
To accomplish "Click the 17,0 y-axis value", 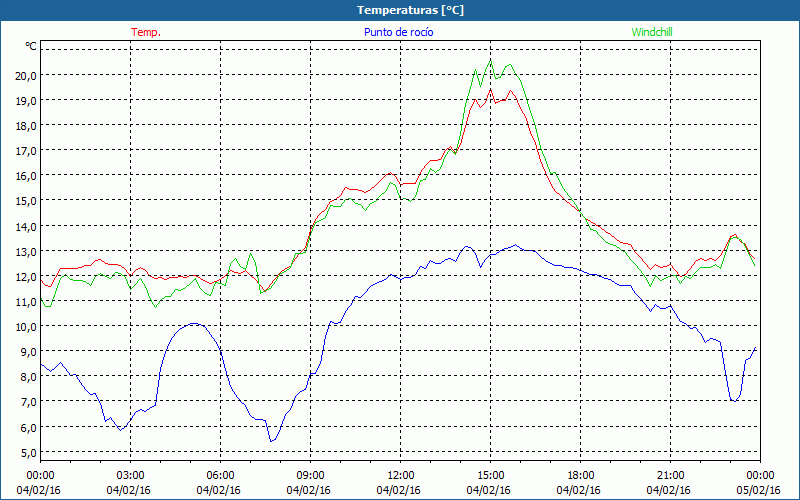I will [x=27, y=151].
